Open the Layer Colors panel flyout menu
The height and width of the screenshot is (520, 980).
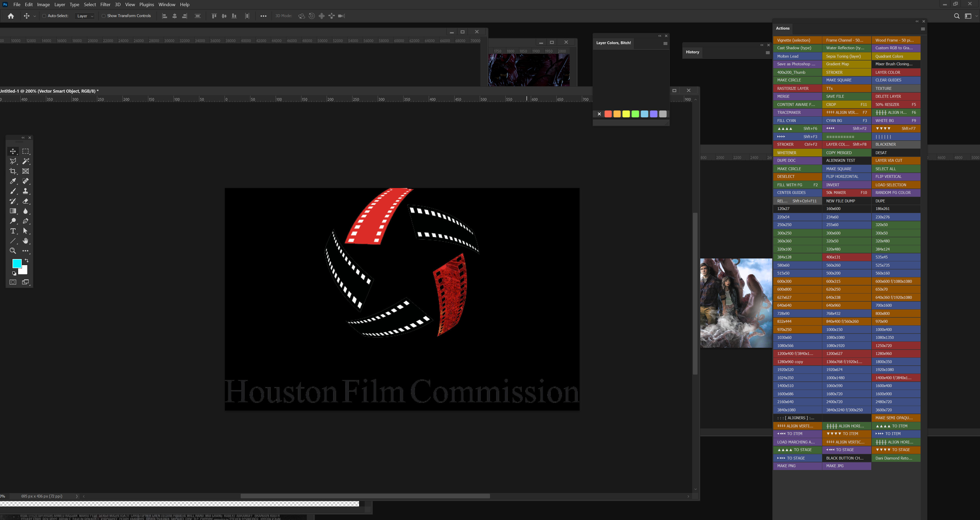(x=665, y=43)
